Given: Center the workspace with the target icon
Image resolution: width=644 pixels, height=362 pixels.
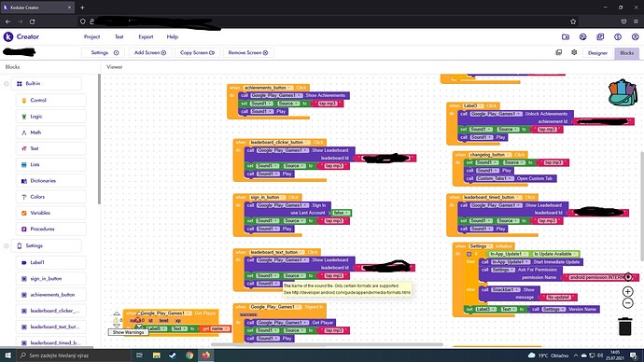Looking at the screenshot, I should (x=628, y=277).
